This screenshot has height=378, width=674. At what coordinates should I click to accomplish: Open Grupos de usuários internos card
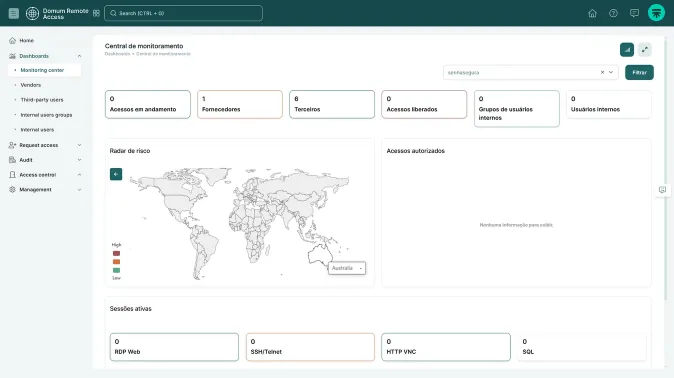517,109
